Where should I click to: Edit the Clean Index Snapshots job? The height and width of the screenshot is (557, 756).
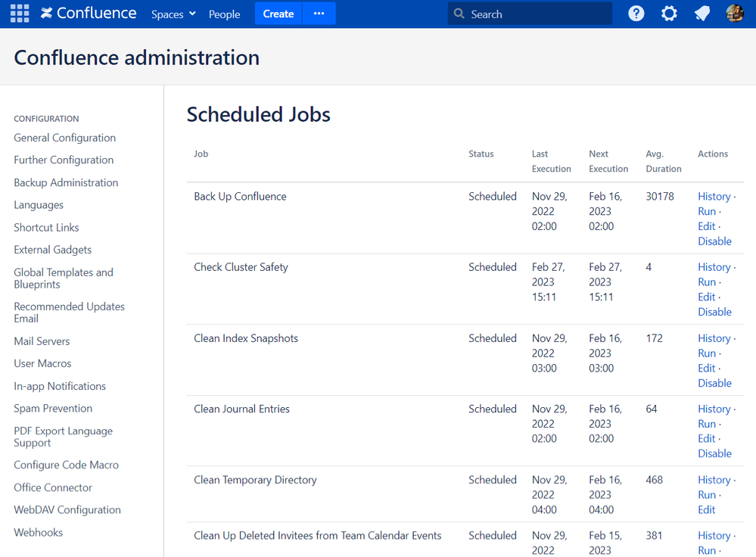(x=706, y=369)
